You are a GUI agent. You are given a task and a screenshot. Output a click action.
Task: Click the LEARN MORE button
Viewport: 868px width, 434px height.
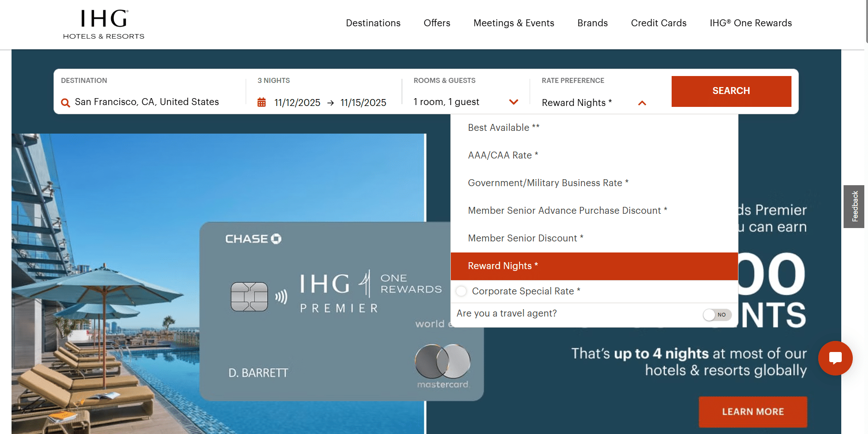pyautogui.click(x=753, y=412)
